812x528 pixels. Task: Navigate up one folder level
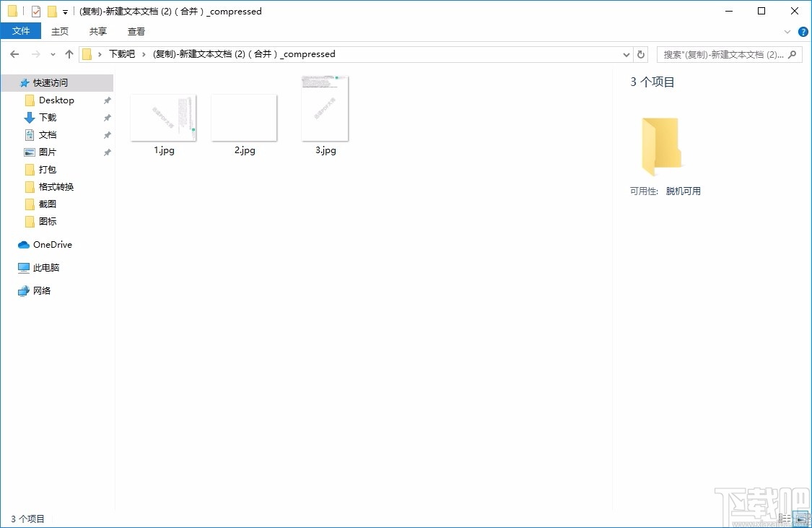(x=69, y=53)
